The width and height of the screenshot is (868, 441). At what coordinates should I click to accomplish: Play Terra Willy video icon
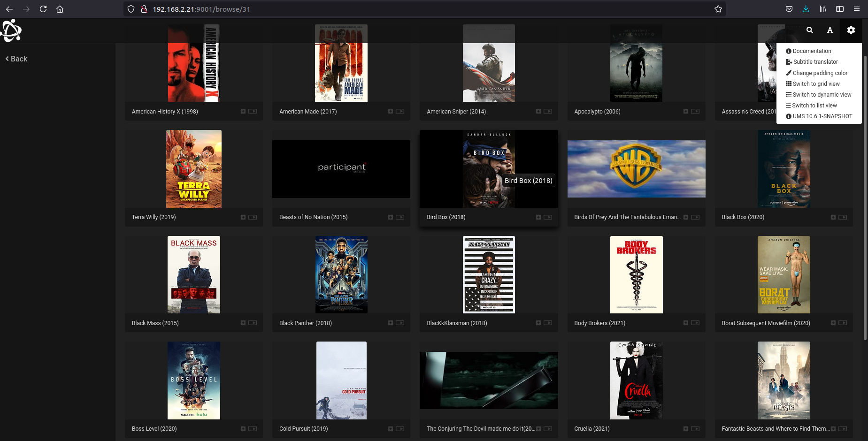point(253,217)
